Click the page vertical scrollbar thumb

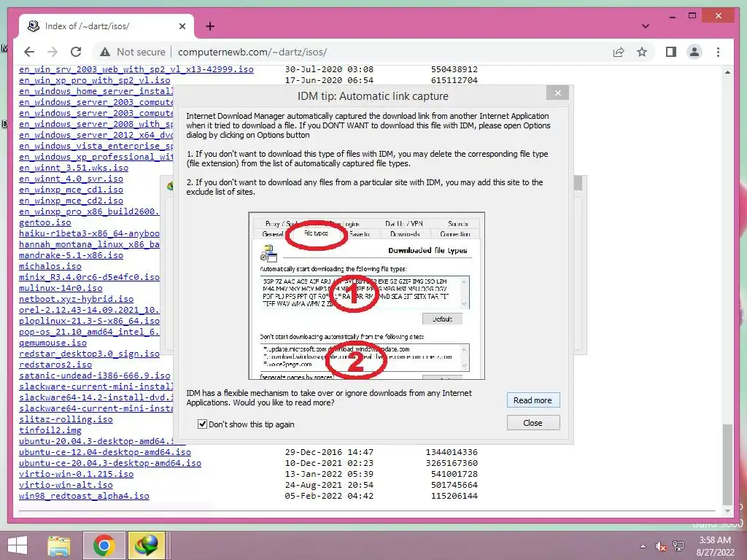coord(727,464)
